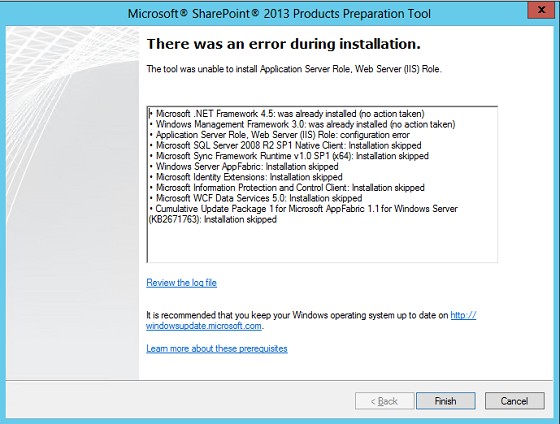Click the disabled Back button
This screenshot has height=424, width=560.
coord(384,401)
